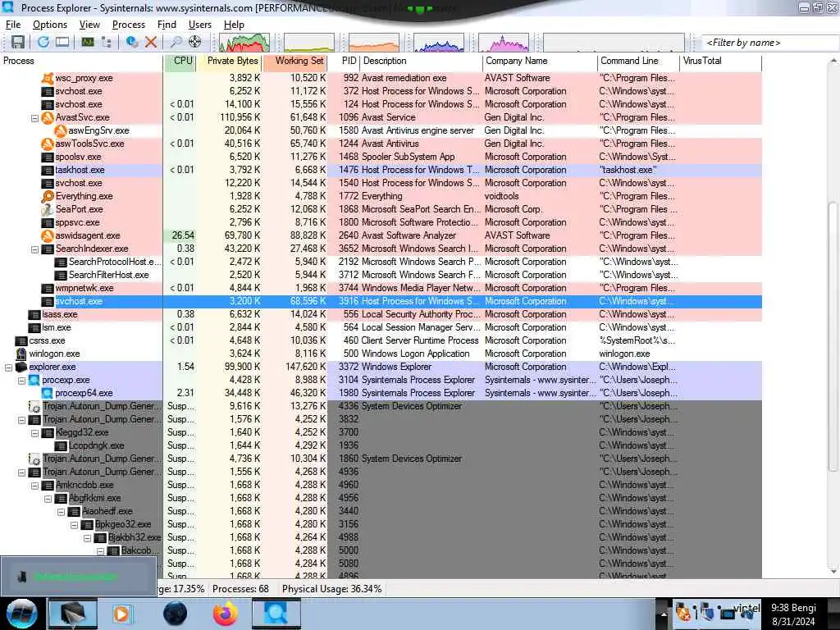Collapse the procexp.exe tree node

(22, 381)
